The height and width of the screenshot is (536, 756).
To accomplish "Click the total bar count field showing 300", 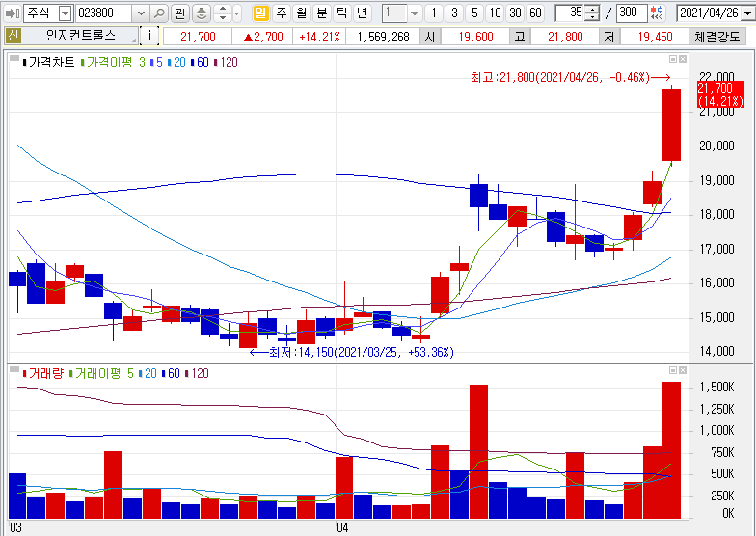I will [x=631, y=13].
